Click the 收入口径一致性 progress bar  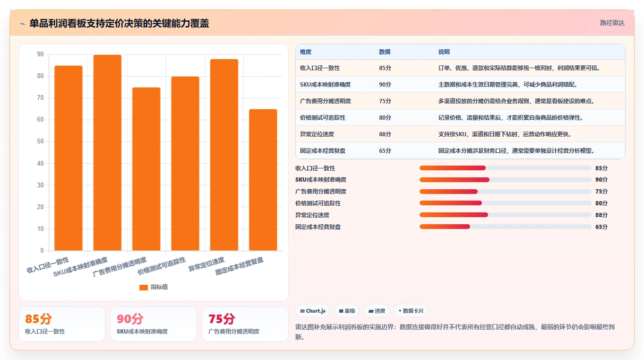pos(505,168)
